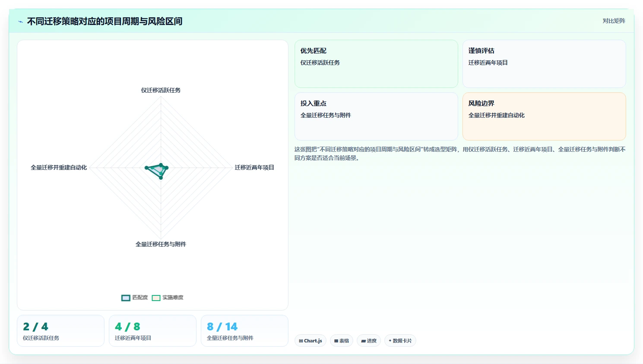This screenshot has height=364, width=643.
Task: Click the 优先匹配 card heading
Action: coord(314,51)
